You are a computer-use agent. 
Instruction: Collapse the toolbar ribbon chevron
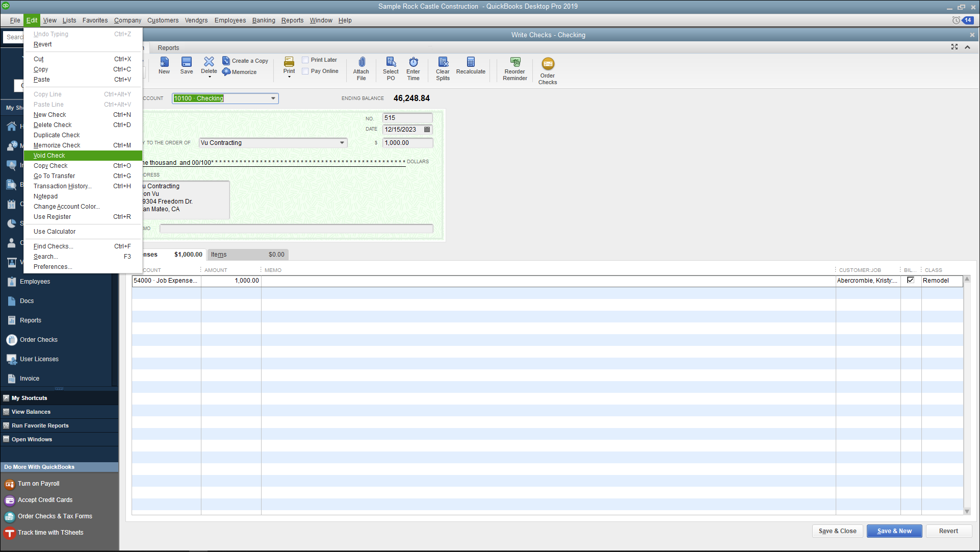[968, 47]
